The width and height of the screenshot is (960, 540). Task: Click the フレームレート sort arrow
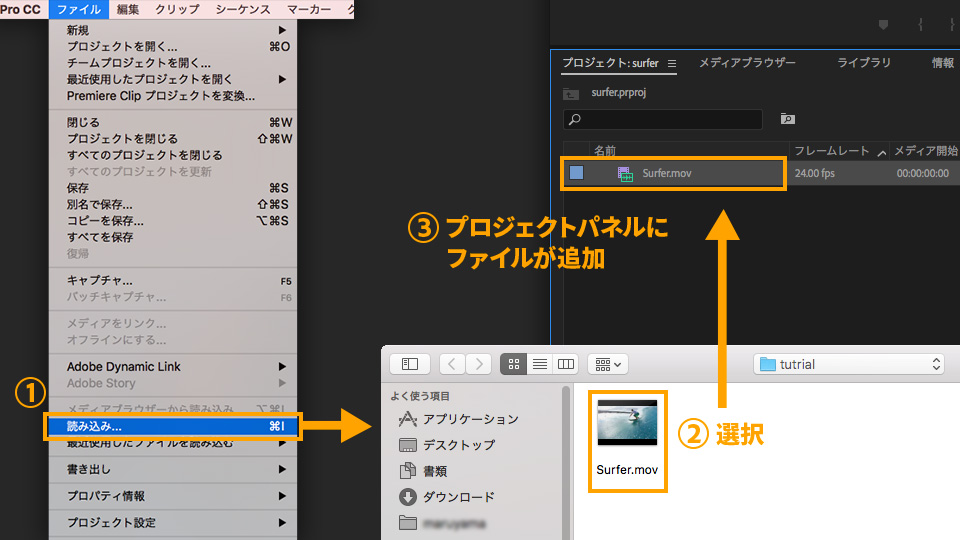coord(882,152)
